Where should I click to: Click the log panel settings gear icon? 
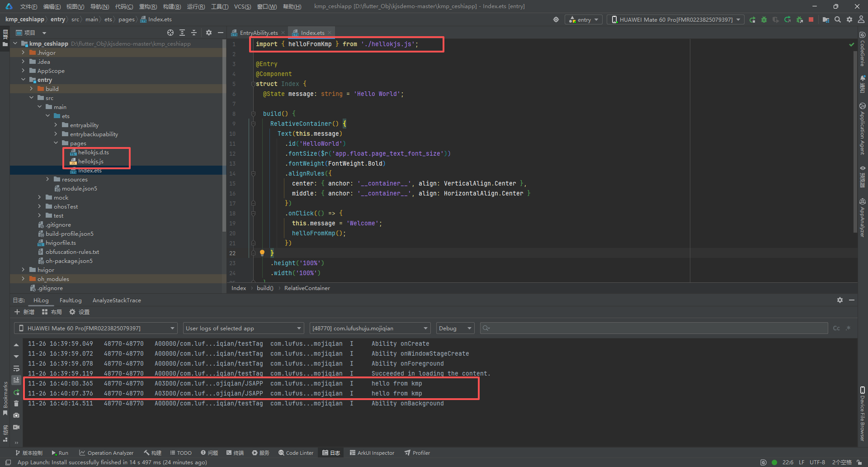pos(840,300)
